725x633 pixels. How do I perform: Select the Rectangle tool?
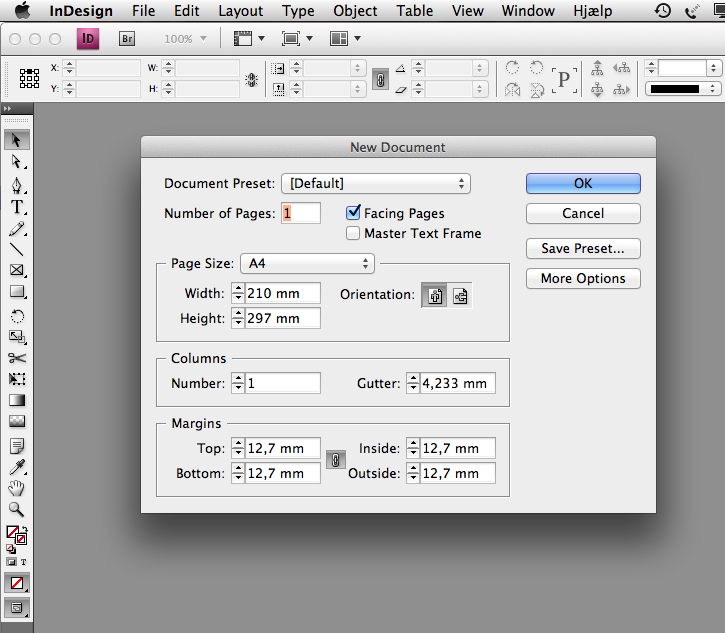(x=17, y=292)
